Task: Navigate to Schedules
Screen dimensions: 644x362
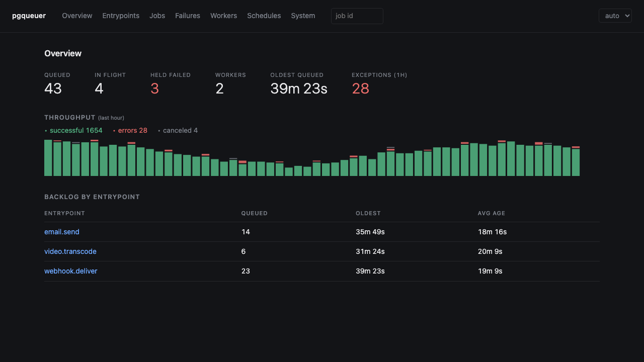Action: pyautogui.click(x=264, y=16)
